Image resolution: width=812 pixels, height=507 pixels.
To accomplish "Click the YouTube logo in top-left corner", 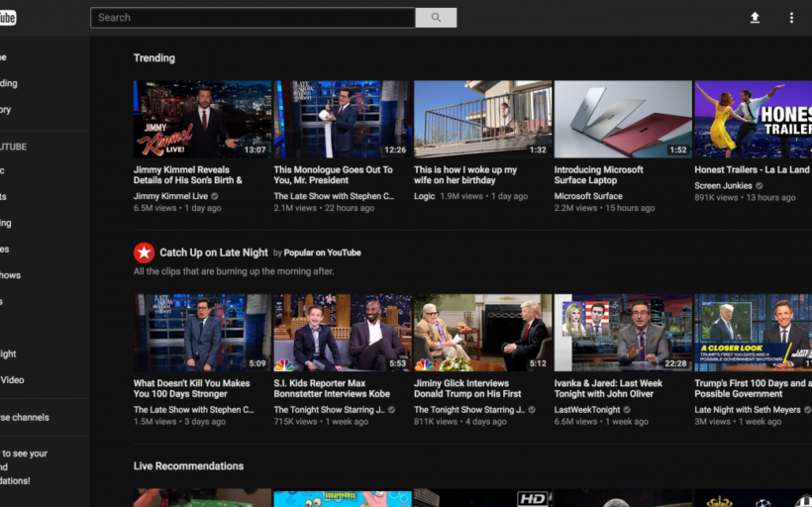I will pos(8,18).
